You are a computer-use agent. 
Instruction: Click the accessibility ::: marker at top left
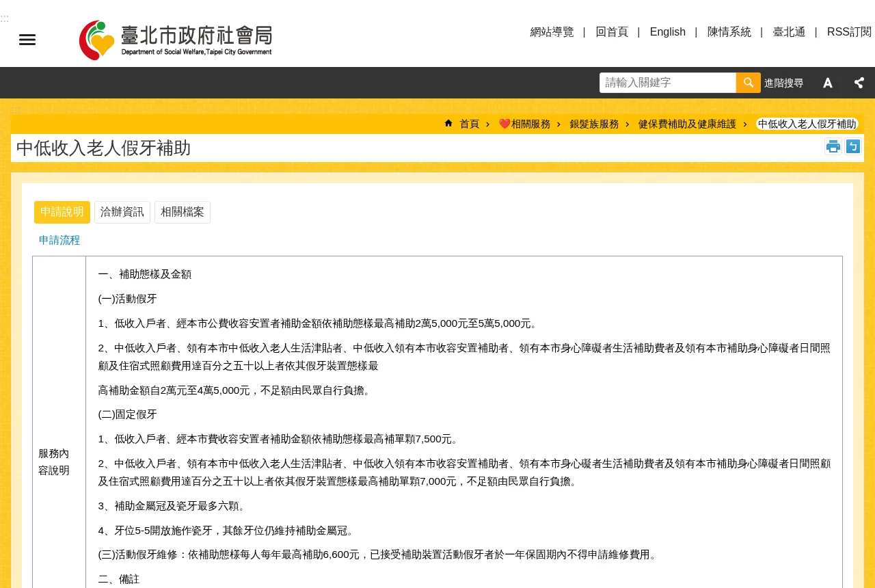(x=5, y=18)
